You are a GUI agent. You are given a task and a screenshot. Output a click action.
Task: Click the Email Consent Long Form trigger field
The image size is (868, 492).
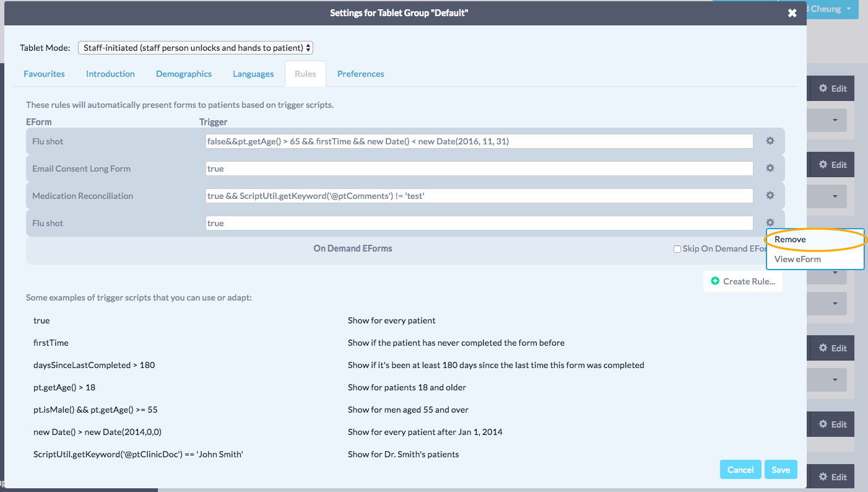[x=479, y=169]
